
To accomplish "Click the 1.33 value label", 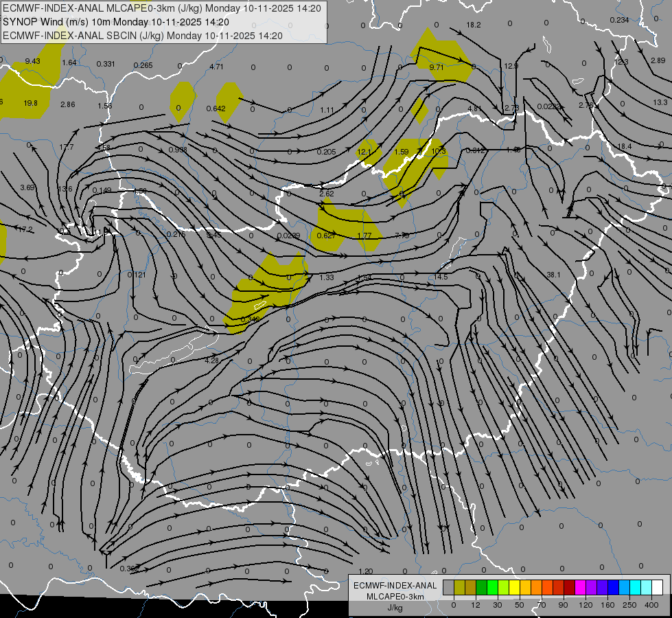I will (327, 277).
